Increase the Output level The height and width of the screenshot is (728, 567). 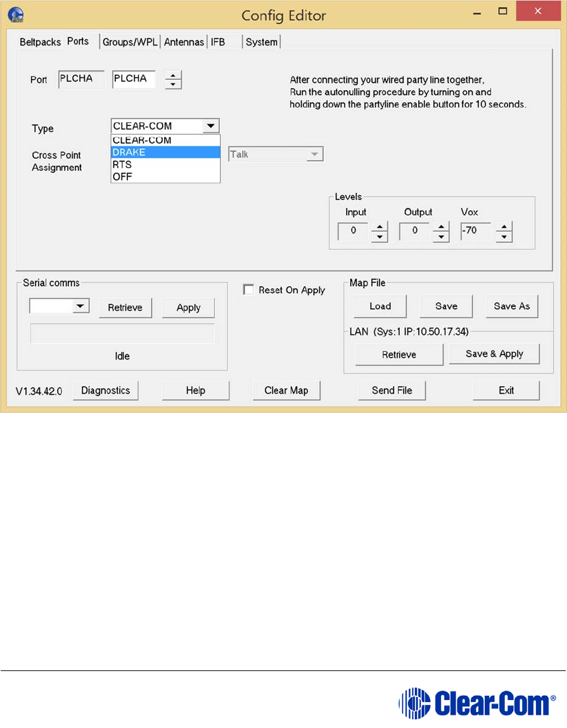point(441,227)
